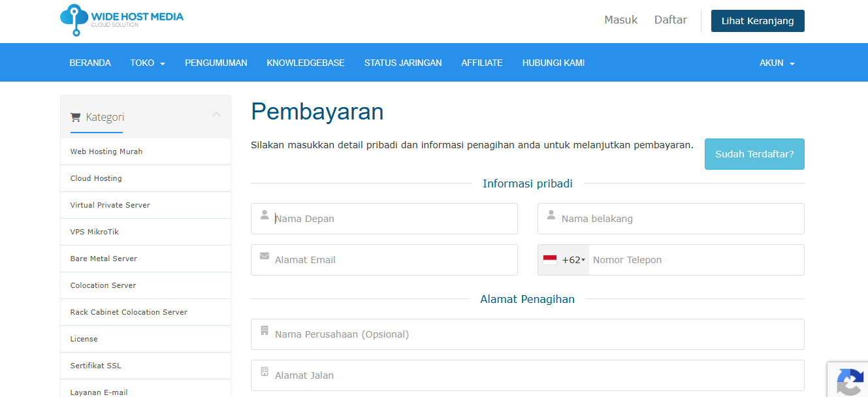
Task: Click the person icon in Nama Depan field
Action: click(x=264, y=215)
